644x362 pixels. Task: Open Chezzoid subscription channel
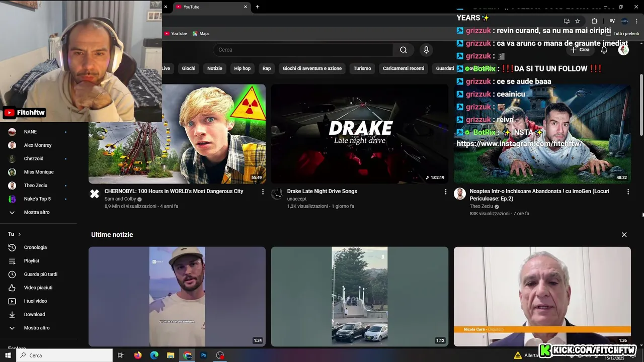(33, 158)
